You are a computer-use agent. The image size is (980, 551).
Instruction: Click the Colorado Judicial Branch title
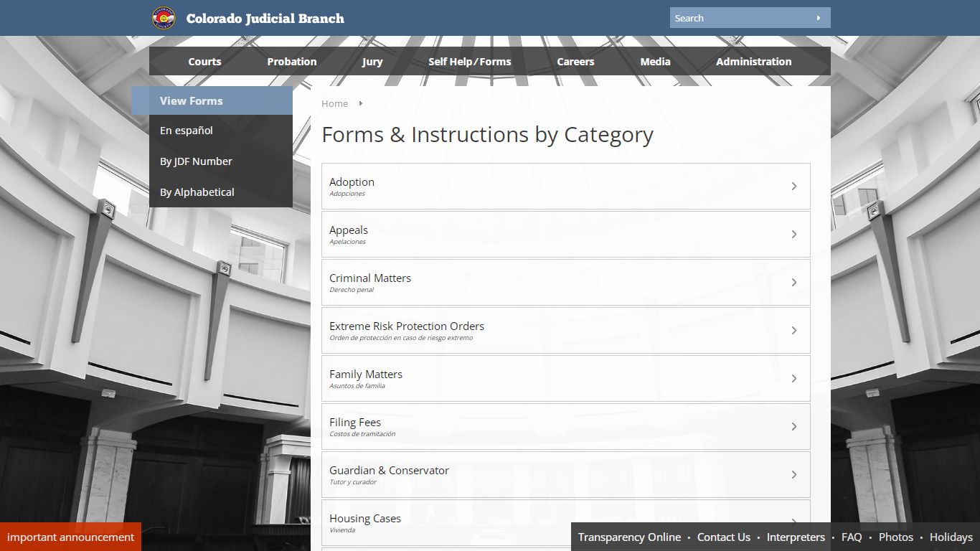coord(265,19)
